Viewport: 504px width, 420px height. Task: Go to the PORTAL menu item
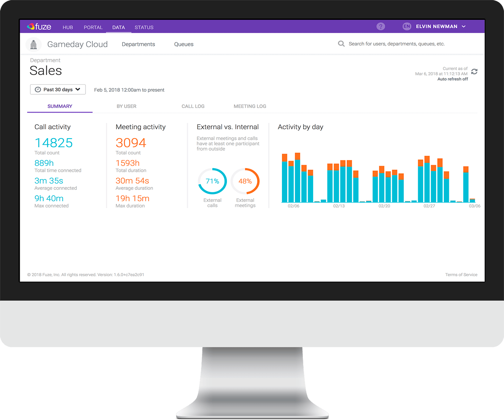click(93, 27)
